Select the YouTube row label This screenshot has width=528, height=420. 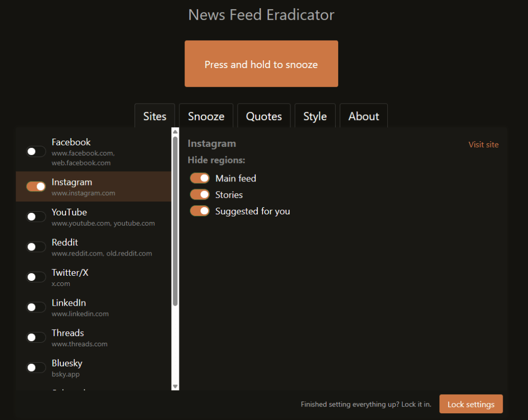tap(69, 212)
